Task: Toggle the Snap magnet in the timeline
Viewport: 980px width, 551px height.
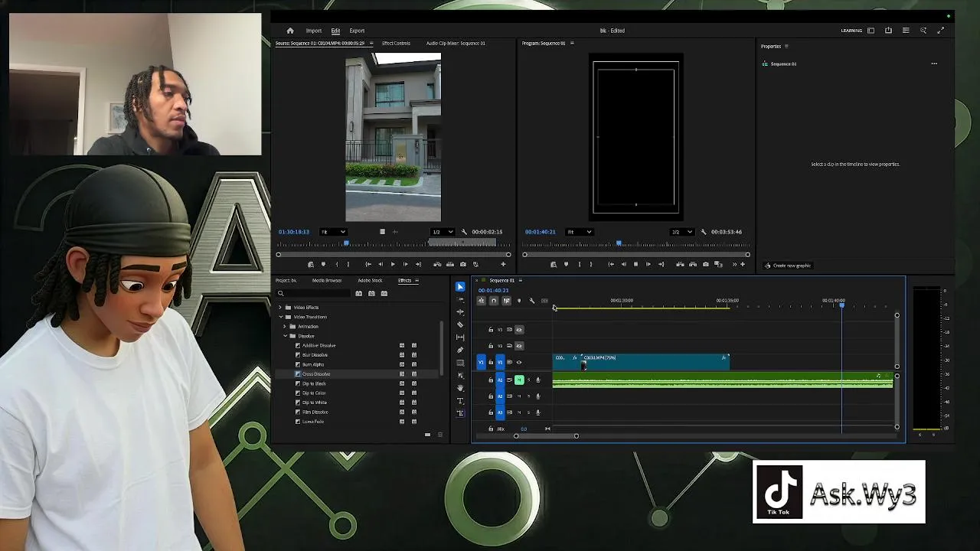Action: pyautogui.click(x=494, y=301)
